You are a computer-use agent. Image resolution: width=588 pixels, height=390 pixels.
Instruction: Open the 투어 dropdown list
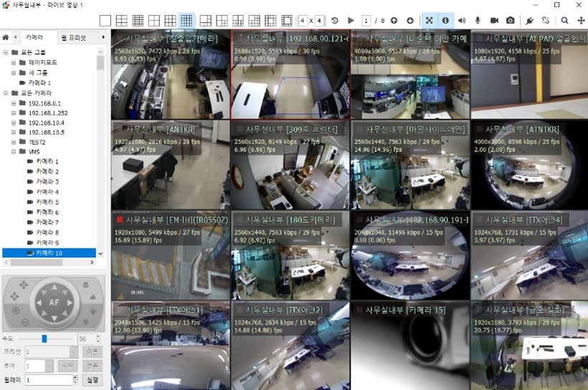pyautogui.click(x=49, y=366)
